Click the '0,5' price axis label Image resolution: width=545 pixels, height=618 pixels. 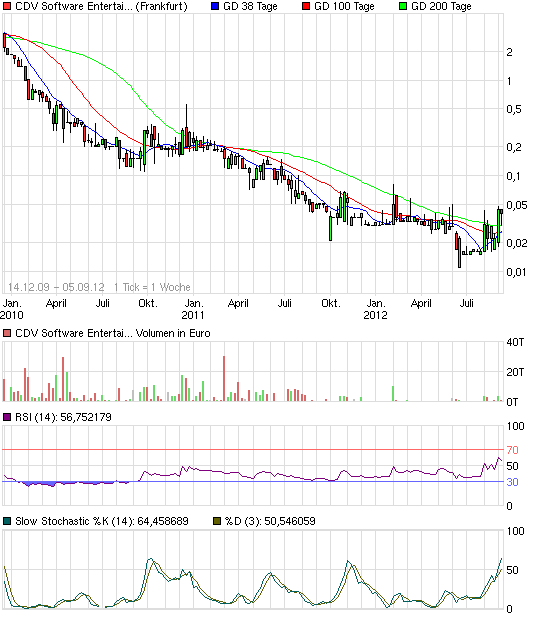point(514,109)
